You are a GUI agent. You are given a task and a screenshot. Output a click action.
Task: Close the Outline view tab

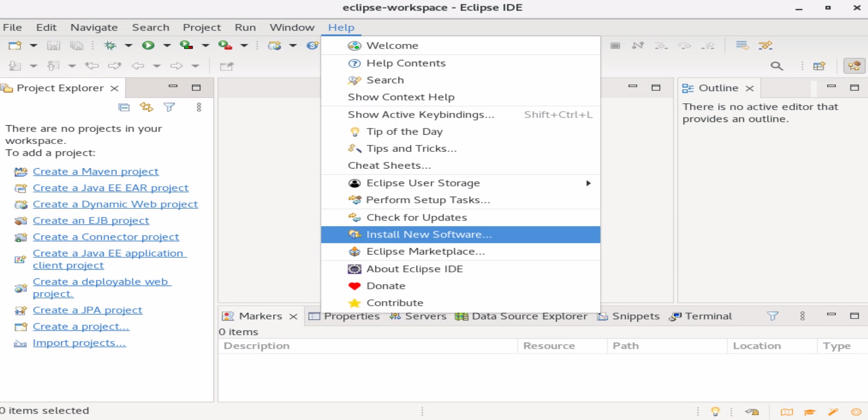[x=750, y=88]
